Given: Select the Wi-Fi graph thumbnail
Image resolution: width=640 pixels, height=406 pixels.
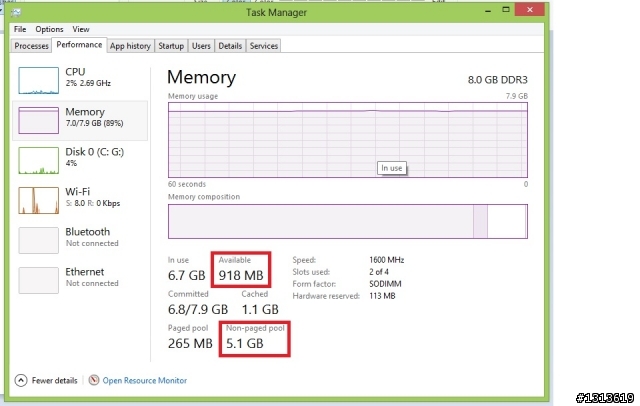Looking at the screenshot, I should tap(39, 198).
